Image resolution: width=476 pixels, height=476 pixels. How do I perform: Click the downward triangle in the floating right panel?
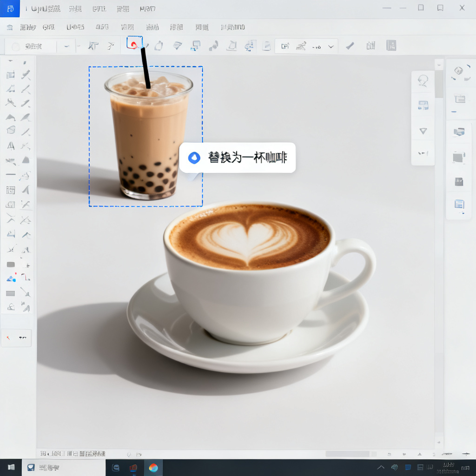click(x=423, y=131)
